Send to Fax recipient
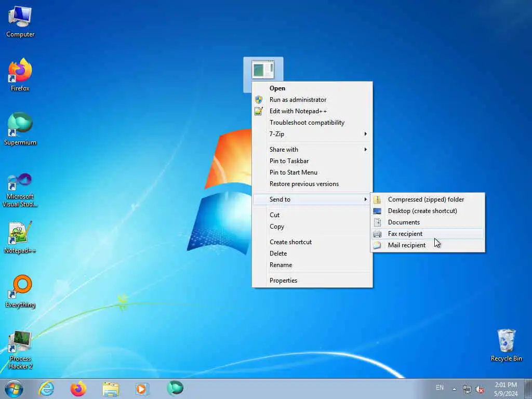The width and height of the screenshot is (532, 399). pos(428,234)
